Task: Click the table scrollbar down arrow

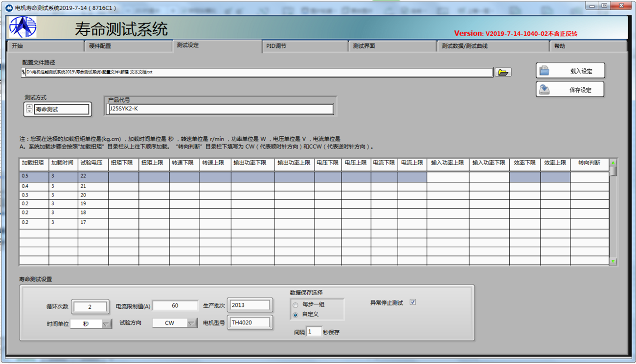Action: [613, 262]
